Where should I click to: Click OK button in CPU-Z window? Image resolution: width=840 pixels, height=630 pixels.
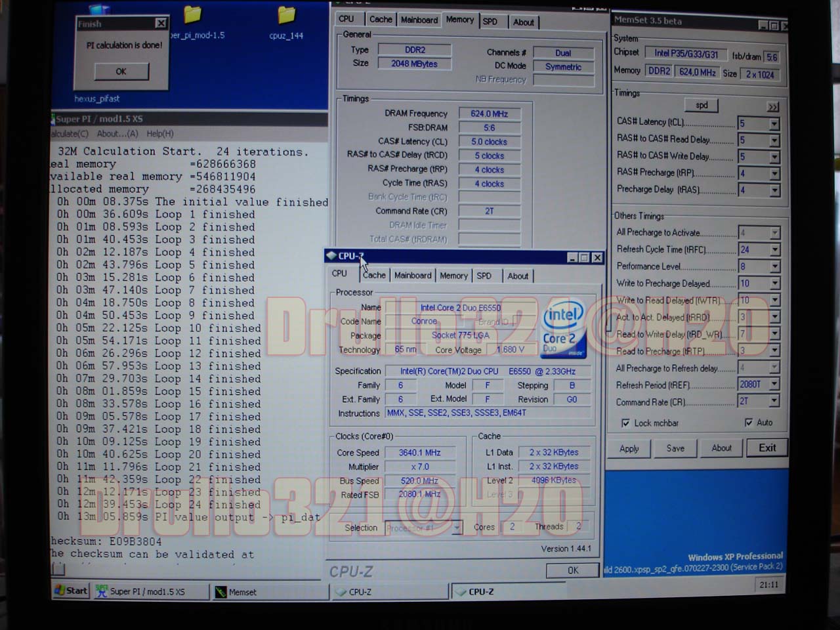[x=573, y=570]
